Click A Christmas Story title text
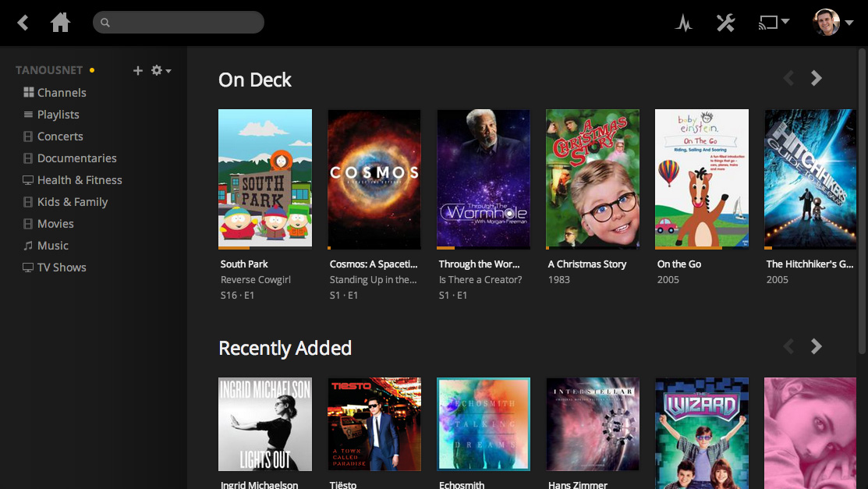 click(x=587, y=264)
